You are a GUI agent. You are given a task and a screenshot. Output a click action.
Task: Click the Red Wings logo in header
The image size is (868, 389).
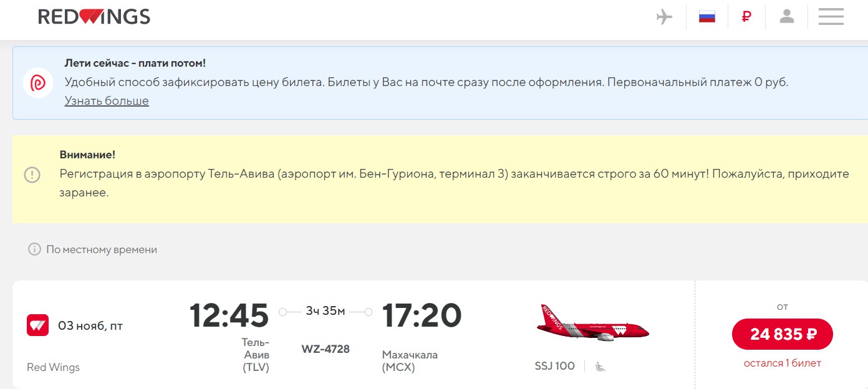pos(94,17)
